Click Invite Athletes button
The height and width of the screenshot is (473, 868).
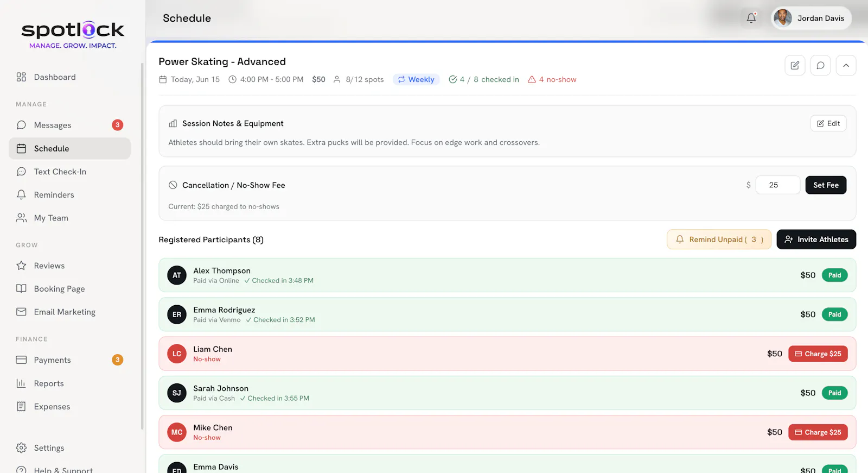coord(816,239)
